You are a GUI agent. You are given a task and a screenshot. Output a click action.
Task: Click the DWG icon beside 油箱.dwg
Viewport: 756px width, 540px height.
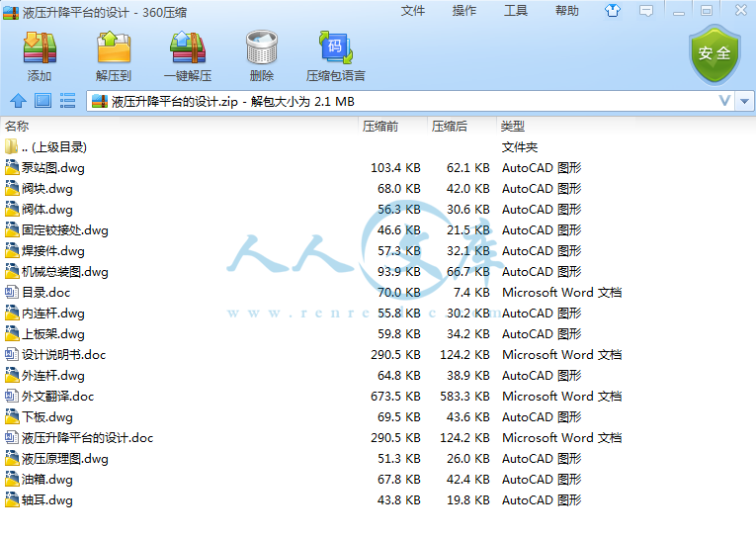[12, 479]
